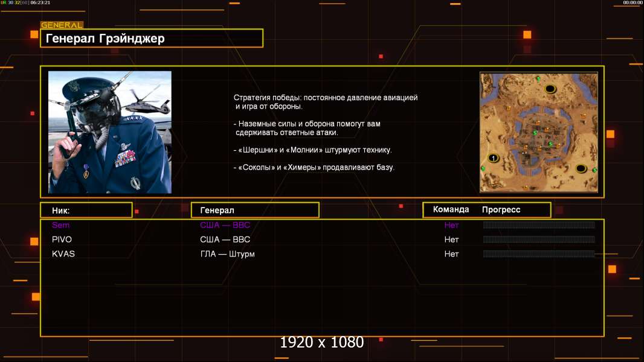Select player KVAS in the list
This screenshot has width=644, height=362.
point(63,254)
